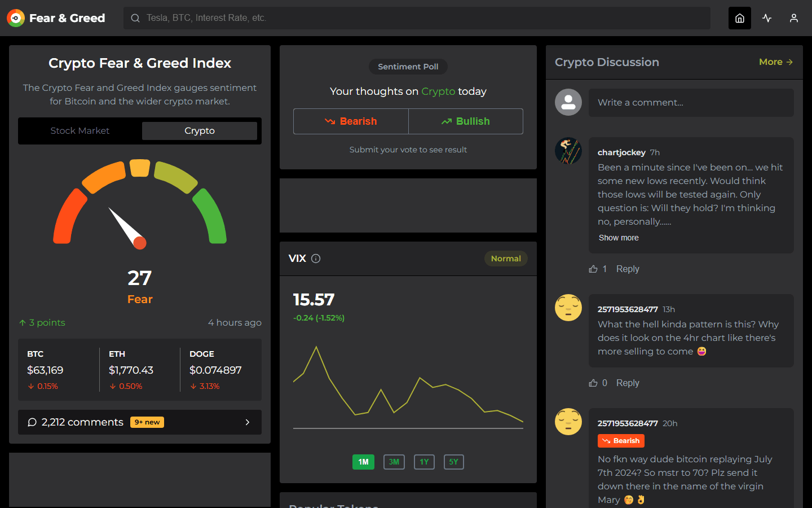Click the Fear & Greed brand name

coord(67,18)
